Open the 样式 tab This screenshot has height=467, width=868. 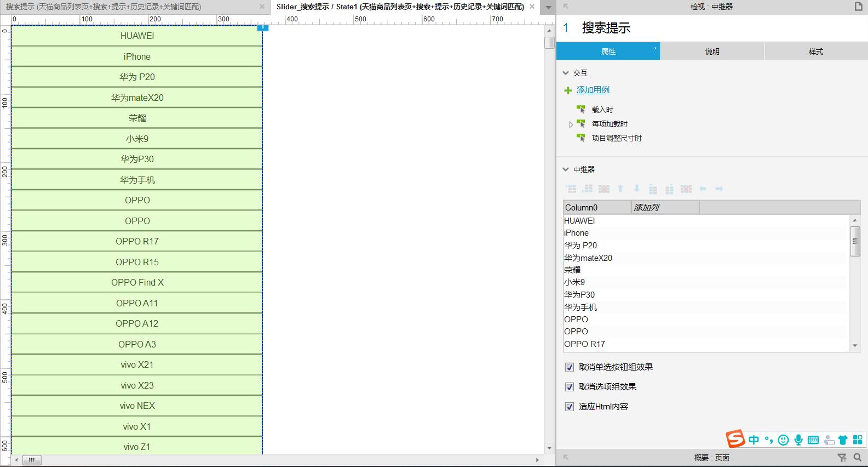click(x=816, y=52)
